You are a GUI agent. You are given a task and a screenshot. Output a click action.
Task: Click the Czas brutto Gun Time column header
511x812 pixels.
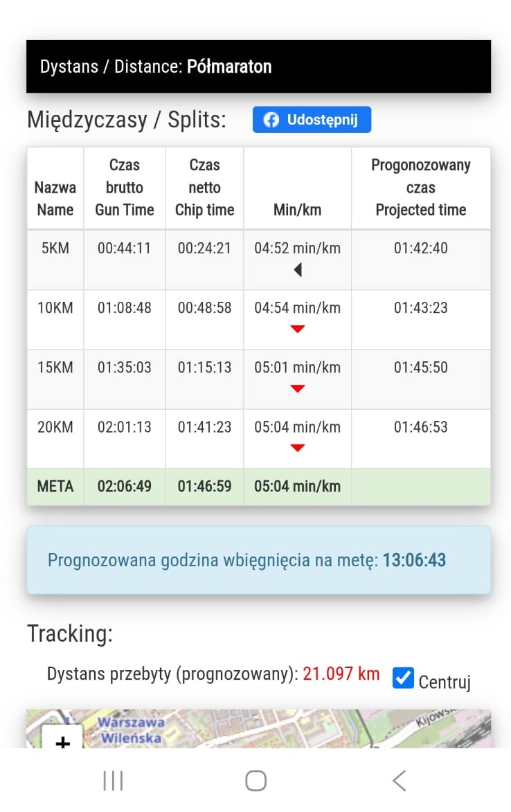125,188
